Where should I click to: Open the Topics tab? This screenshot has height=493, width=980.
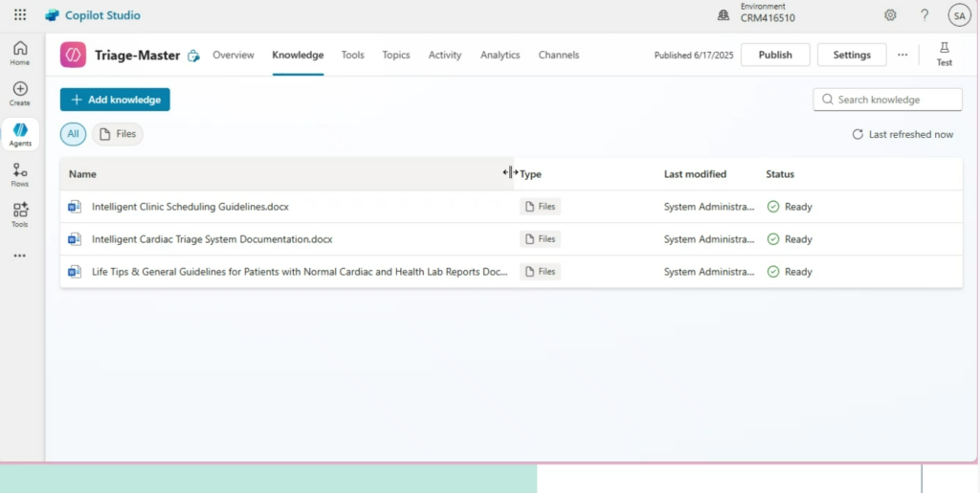click(396, 55)
